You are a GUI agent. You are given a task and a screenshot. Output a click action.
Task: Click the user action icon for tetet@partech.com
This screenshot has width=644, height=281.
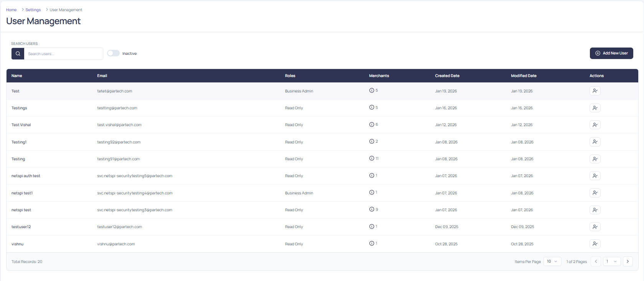coord(595,91)
